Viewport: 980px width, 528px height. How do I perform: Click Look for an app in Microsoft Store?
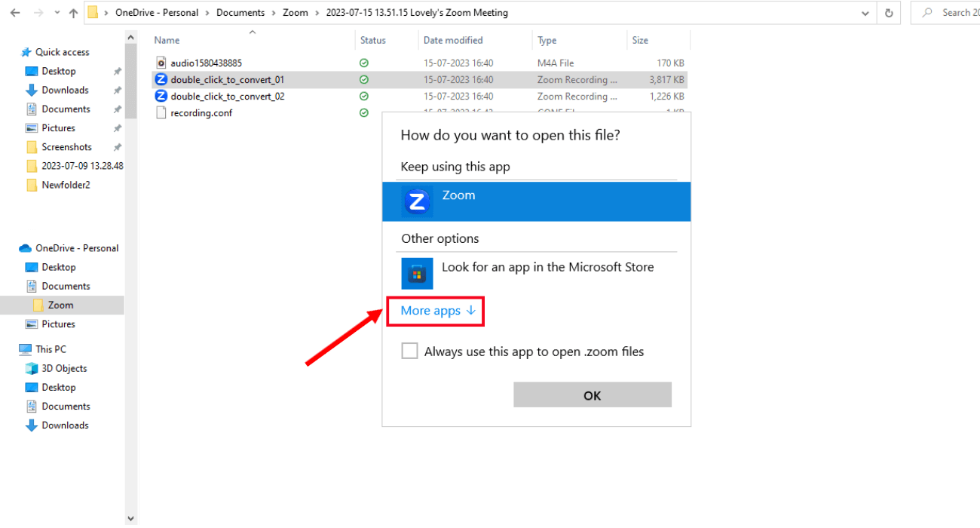coord(547,267)
